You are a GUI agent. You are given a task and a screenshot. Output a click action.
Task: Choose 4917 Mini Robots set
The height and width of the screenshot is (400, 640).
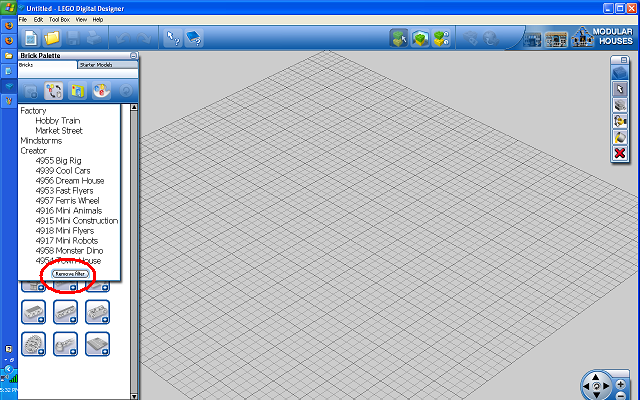[x=67, y=241]
